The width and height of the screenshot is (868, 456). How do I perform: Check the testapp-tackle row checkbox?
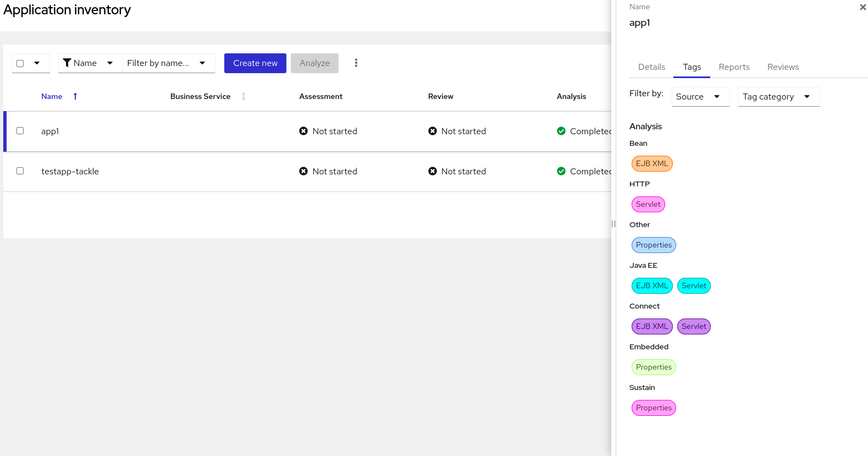pyautogui.click(x=20, y=171)
